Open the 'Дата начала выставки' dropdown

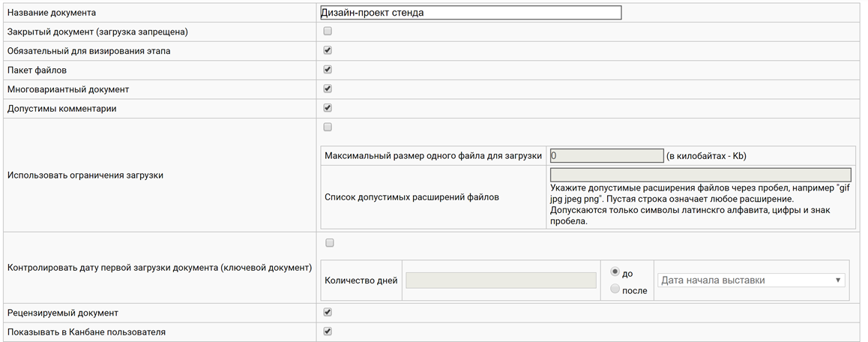[750, 280]
